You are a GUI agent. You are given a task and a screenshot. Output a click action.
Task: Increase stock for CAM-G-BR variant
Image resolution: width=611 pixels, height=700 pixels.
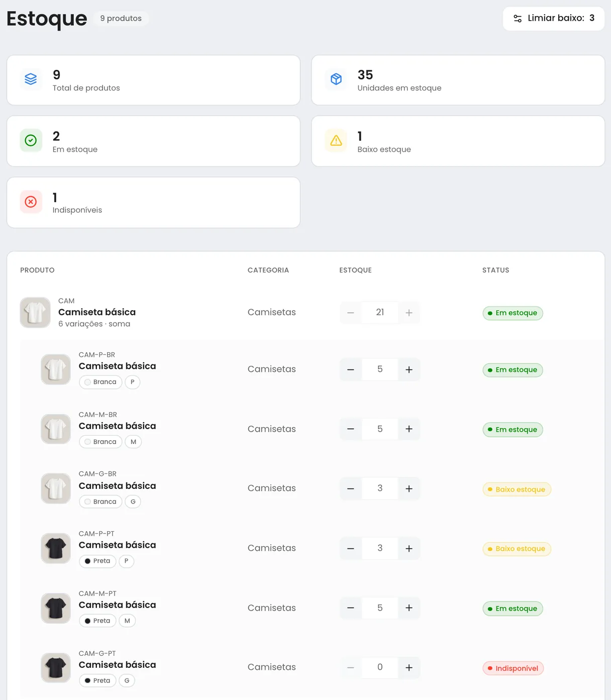coord(409,489)
